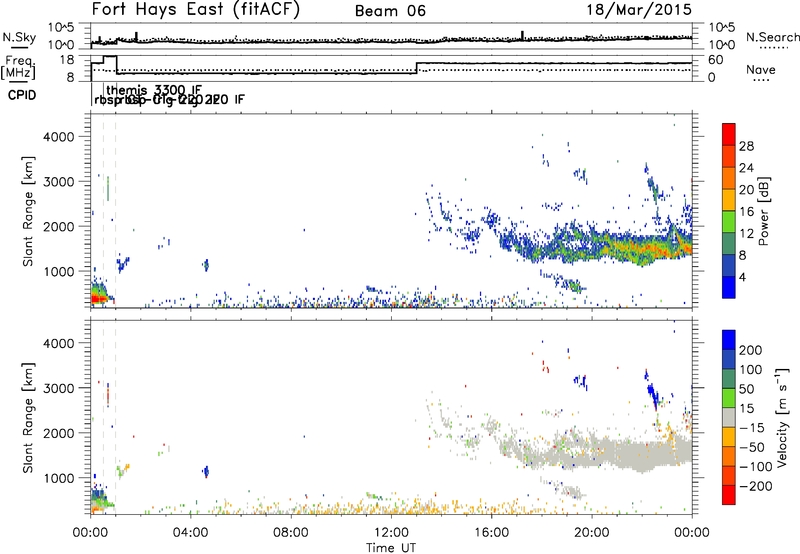Viewport: 800px width, 554px height.
Task: Click the strong red echo patch in power panel
Action: click(97, 297)
